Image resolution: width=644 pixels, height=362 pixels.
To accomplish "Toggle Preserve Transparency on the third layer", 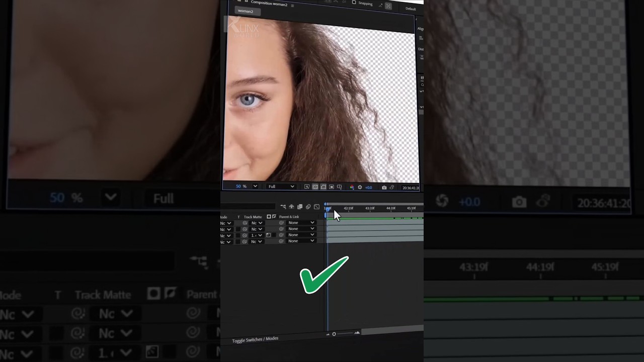I will [x=239, y=235].
